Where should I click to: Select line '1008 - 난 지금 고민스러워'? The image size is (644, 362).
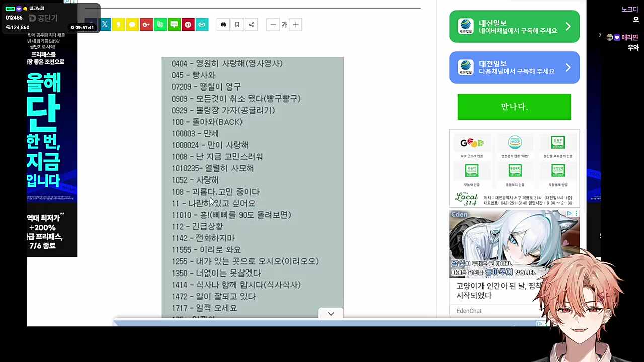[x=217, y=157]
